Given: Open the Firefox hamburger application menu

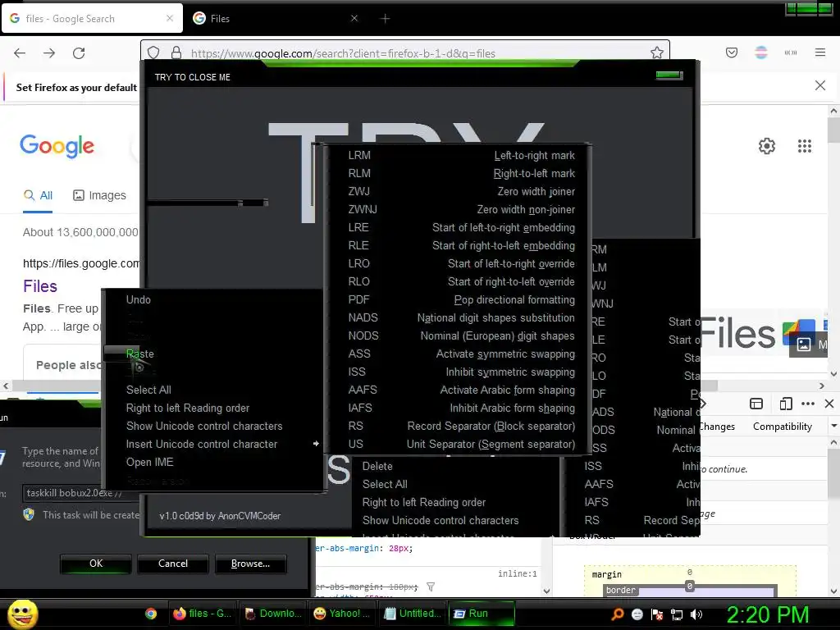Looking at the screenshot, I should tap(819, 52).
